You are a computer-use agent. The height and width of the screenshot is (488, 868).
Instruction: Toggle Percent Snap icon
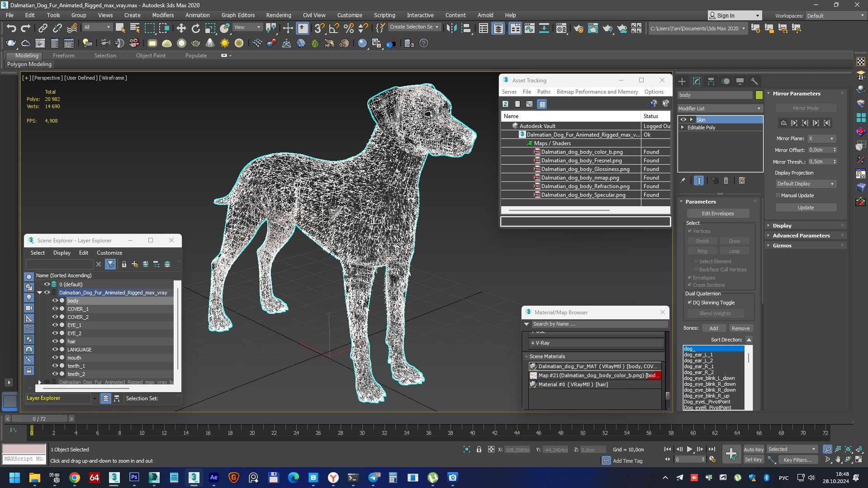348,28
